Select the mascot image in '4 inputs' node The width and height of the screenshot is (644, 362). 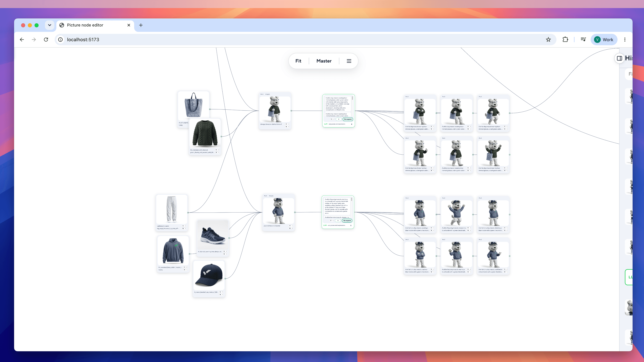point(275,109)
